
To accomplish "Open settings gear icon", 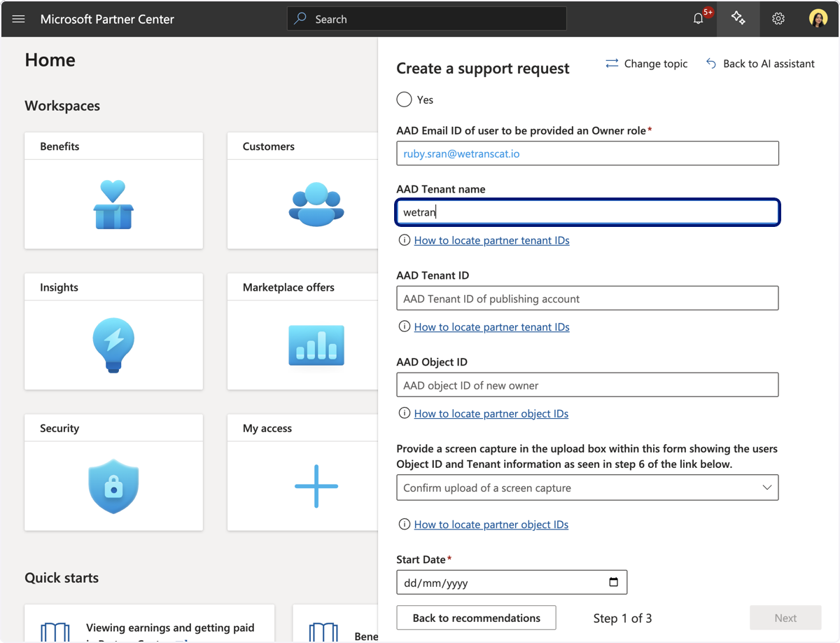I will pos(778,19).
